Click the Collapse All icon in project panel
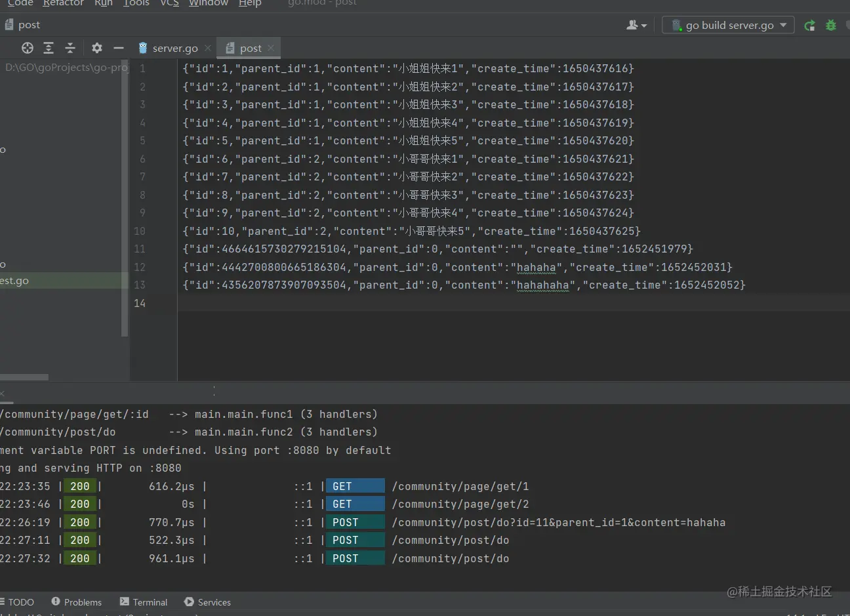Screen dimensions: 850x616 [x=70, y=48]
